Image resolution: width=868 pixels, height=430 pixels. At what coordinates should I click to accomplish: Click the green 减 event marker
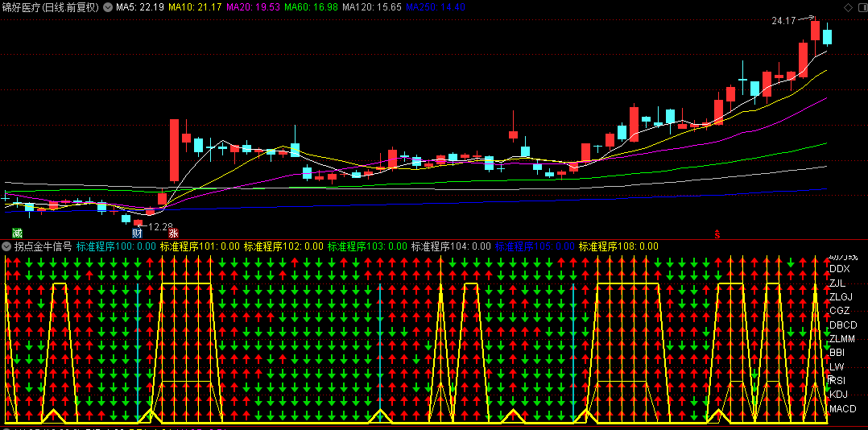(x=18, y=233)
